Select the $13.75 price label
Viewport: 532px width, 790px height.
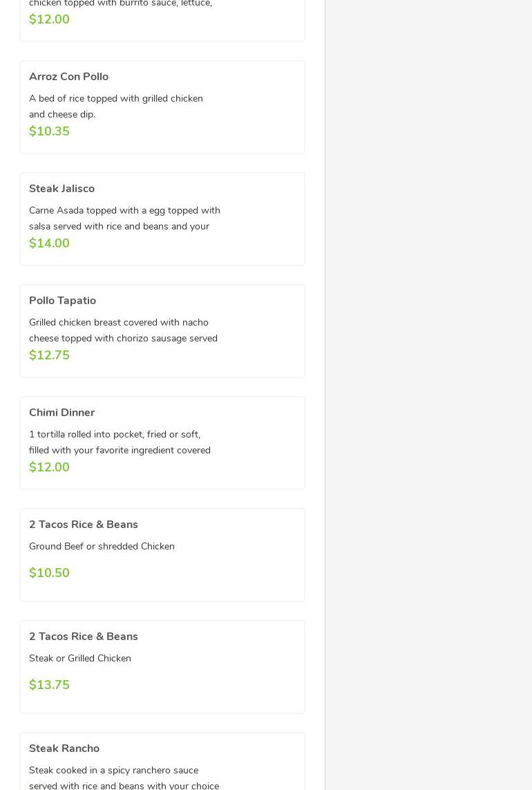click(49, 685)
